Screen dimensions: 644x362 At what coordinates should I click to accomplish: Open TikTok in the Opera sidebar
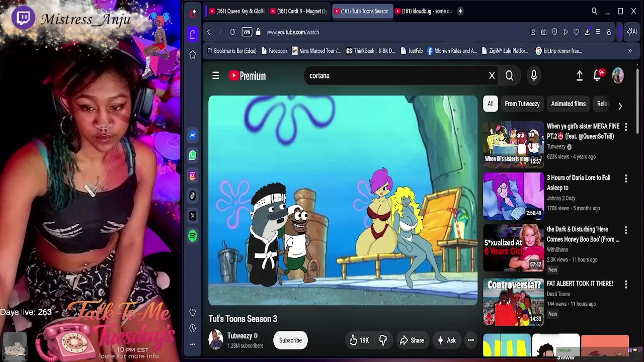(193, 196)
